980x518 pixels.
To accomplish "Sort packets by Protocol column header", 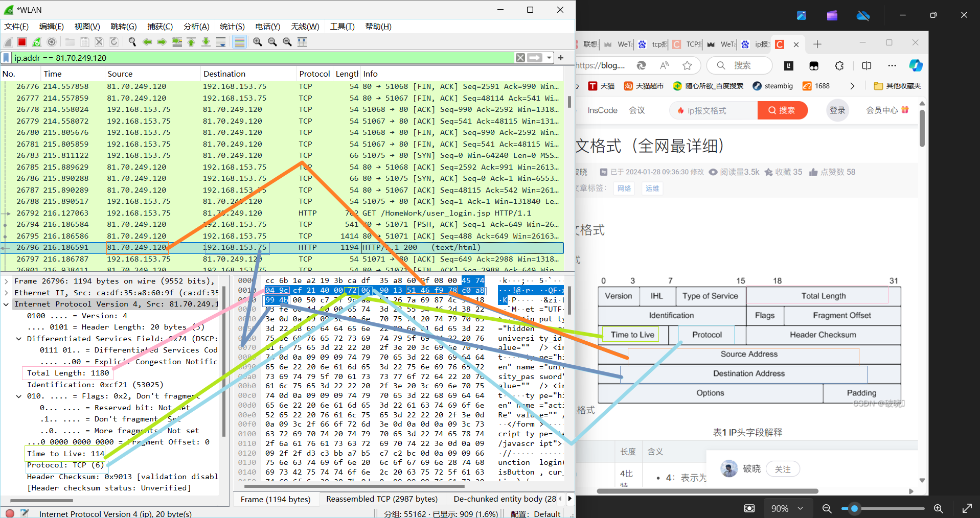I will click(x=314, y=74).
